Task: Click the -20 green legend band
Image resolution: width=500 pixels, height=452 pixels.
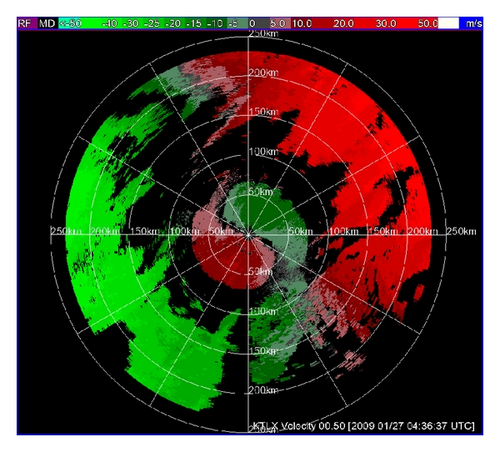Action: [x=173, y=24]
